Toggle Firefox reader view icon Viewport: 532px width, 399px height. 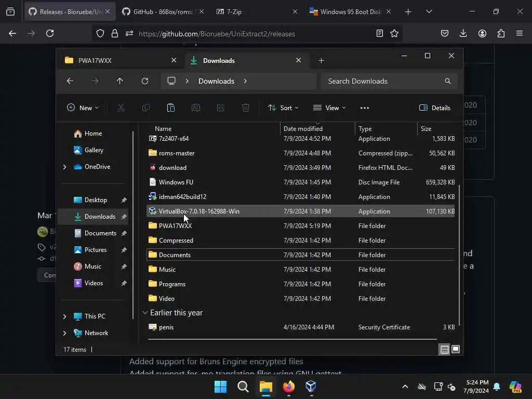[x=380, y=33]
